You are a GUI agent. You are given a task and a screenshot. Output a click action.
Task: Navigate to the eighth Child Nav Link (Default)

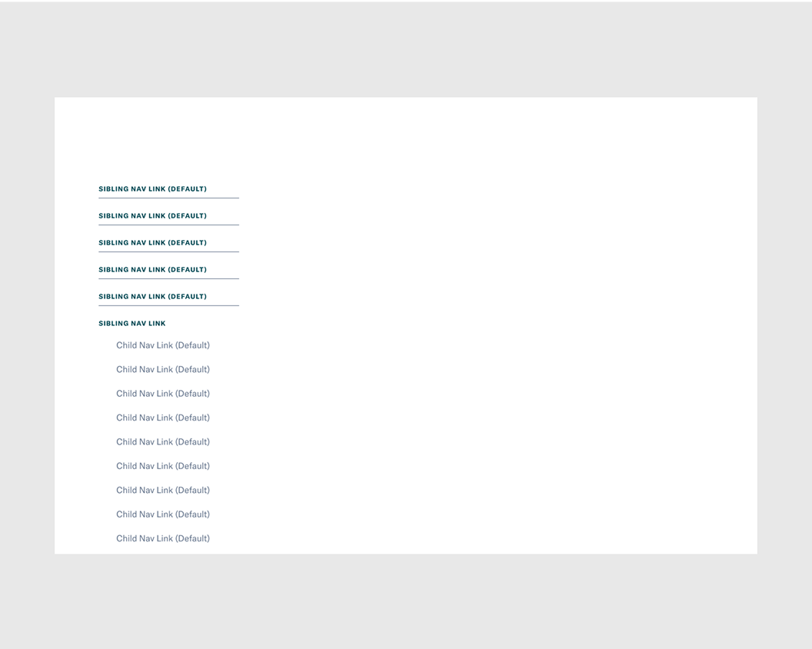tap(163, 514)
